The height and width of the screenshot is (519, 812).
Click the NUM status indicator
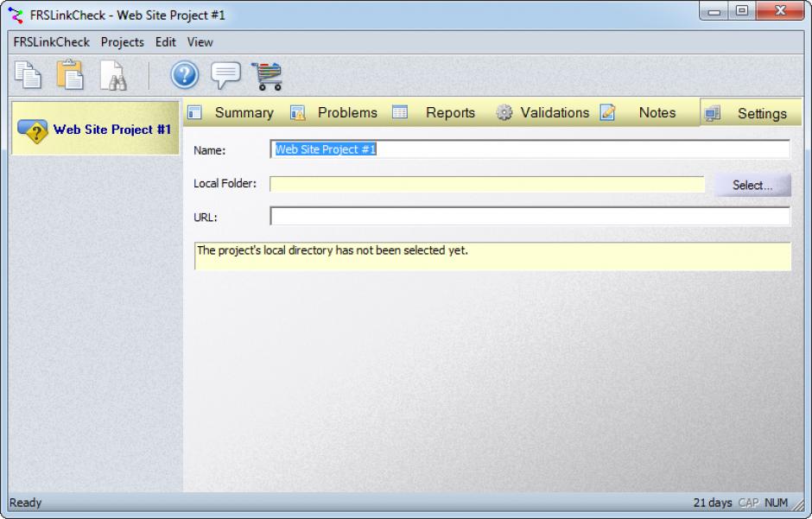776,503
